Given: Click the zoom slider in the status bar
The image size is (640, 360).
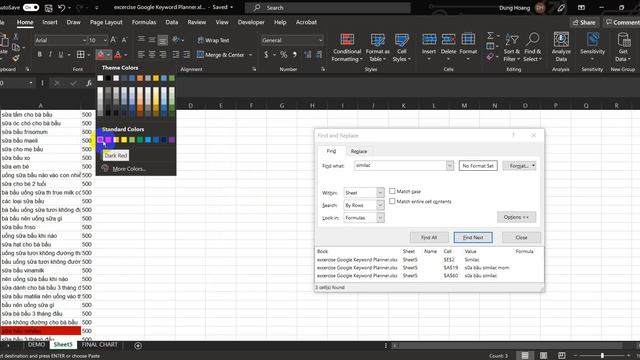Looking at the screenshot, I should point(602,356).
